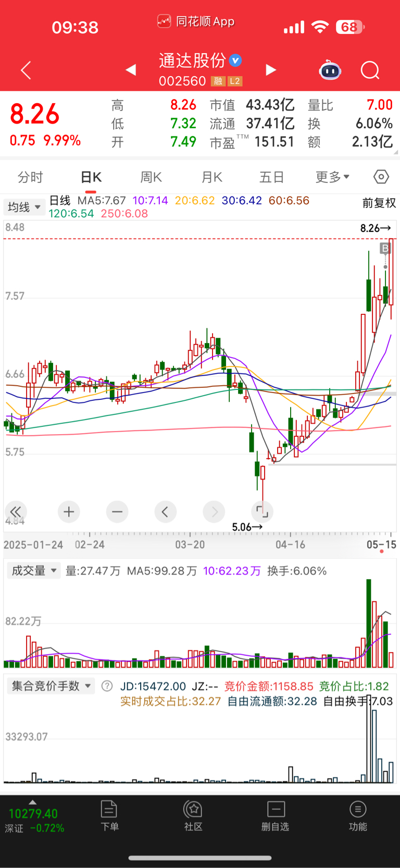
Task: Move chart right with the chevron button
Action: (214, 512)
